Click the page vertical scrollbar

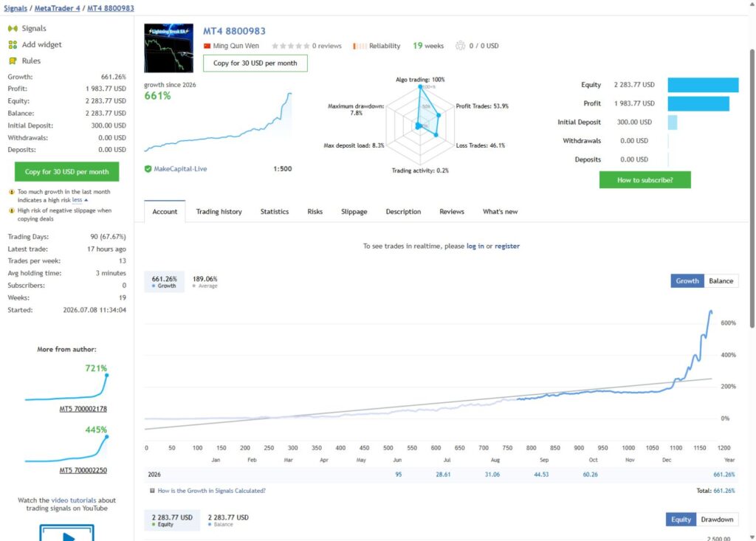pos(752,188)
